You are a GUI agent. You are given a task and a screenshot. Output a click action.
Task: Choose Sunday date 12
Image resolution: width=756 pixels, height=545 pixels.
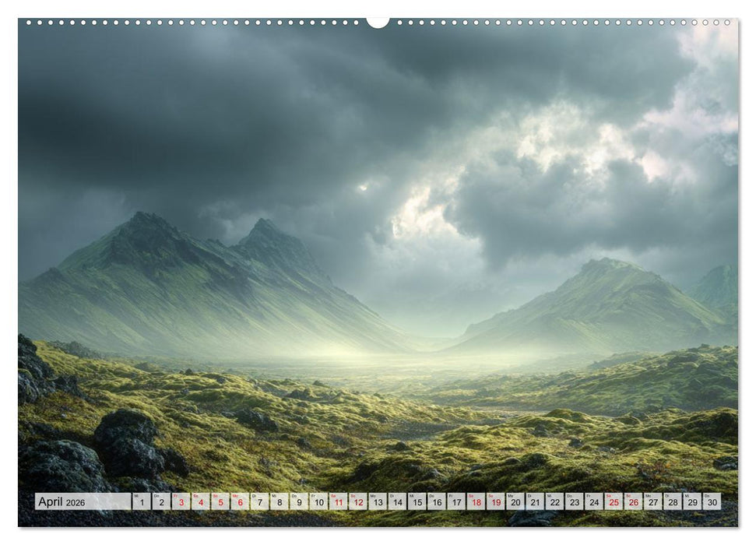pos(357,502)
